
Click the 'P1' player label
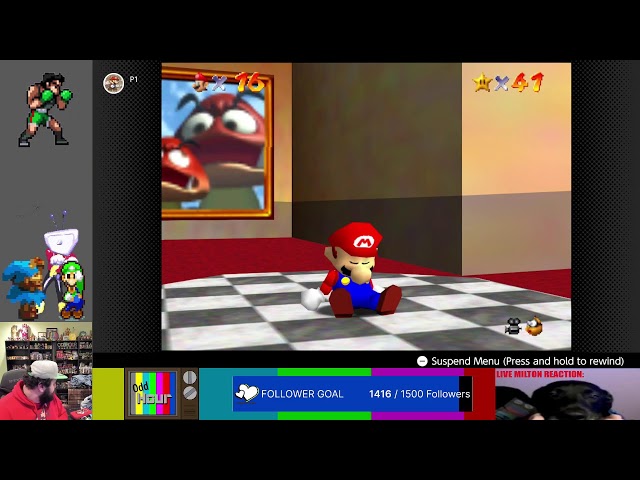pyautogui.click(x=133, y=79)
